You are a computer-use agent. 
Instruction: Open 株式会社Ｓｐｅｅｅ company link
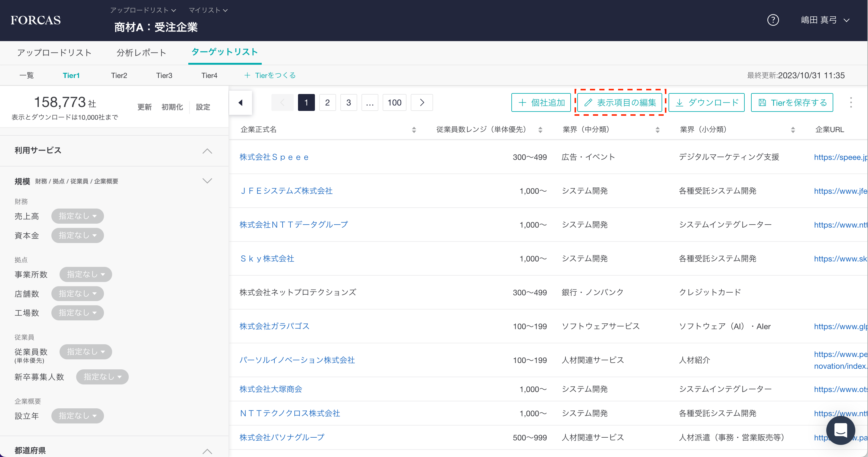click(274, 157)
